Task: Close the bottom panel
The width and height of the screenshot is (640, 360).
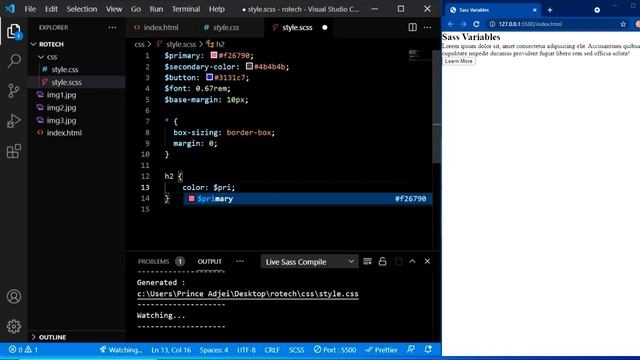Action: 427,261
